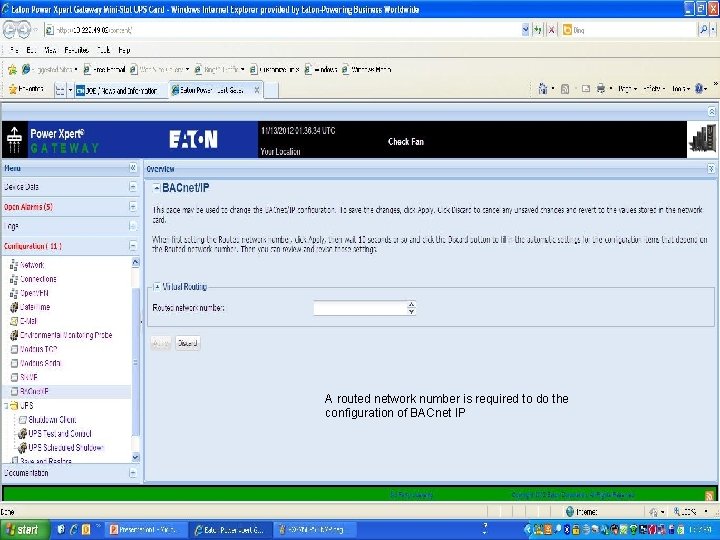
Task: Expand the Documentation section
Action: click(x=133, y=472)
